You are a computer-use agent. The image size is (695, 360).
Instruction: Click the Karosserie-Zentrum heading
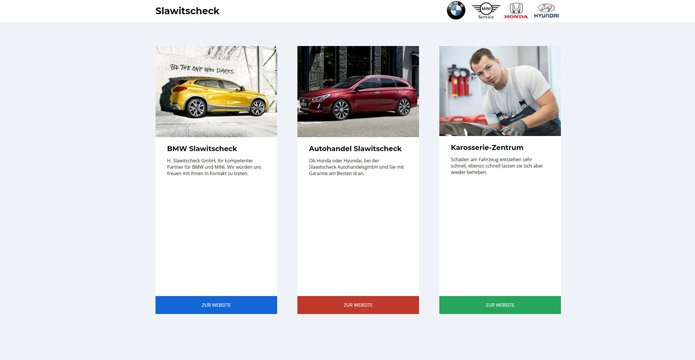pos(487,148)
